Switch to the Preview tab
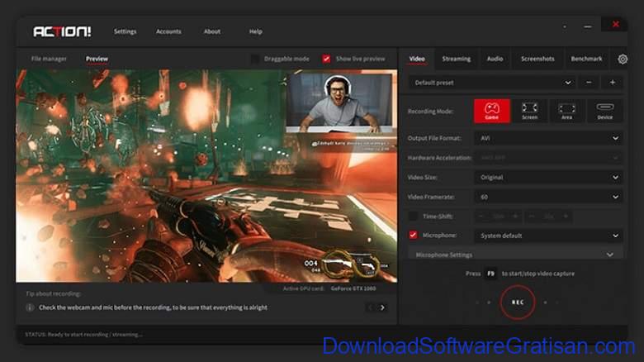This screenshot has width=644, height=362. (97, 59)
